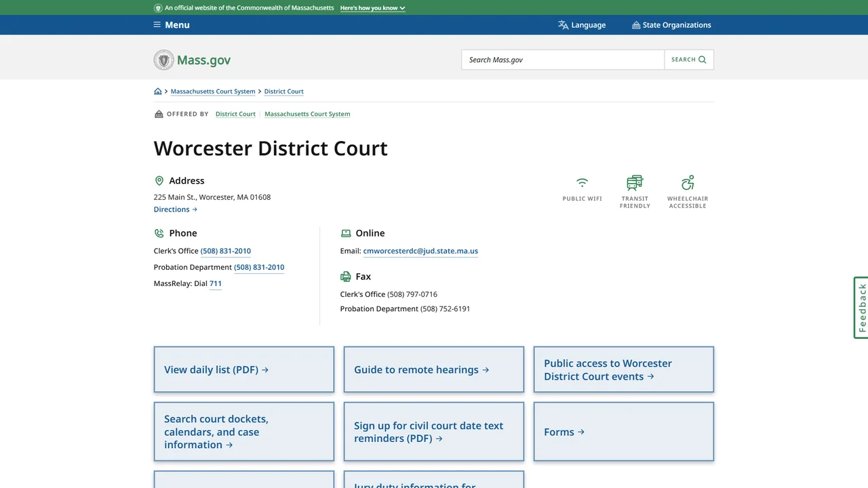Click the address 225 Main St., Worcester
This screenshot has width=868, height=488.
click(212, 197)
